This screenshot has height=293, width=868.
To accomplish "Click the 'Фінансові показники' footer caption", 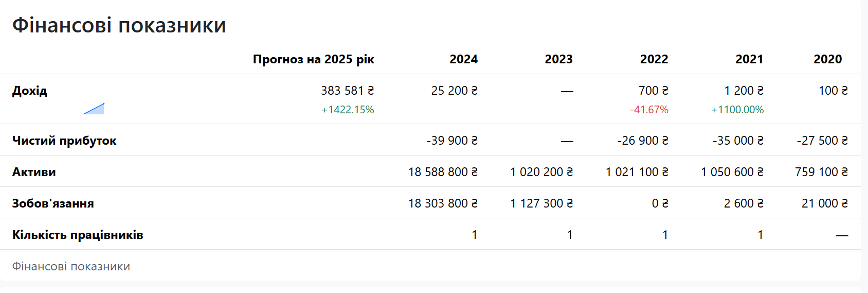I will [x=71, y=267].
